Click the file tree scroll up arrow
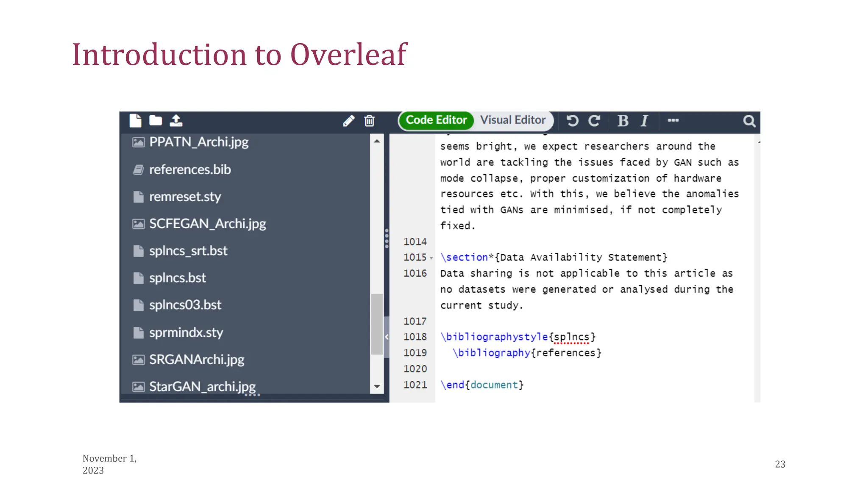 pyautogui.click(x=377, y=141)
